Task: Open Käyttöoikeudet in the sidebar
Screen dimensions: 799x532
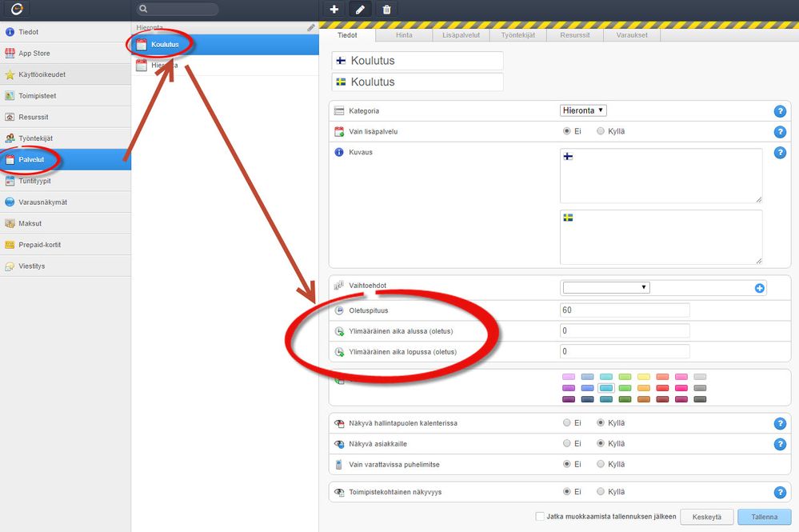Action: [66, 74]
